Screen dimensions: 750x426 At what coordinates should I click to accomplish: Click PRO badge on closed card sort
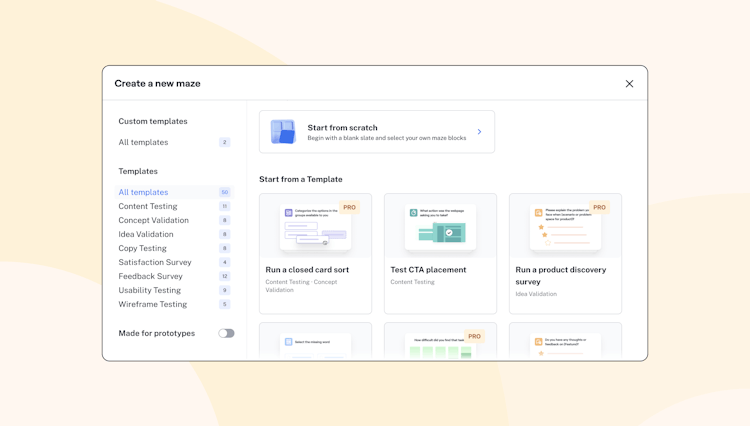(x=350, y=208)
